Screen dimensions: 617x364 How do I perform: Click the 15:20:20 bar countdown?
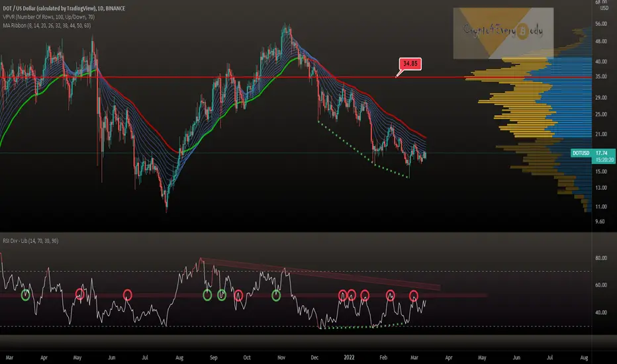pyautogui.click(x=604, y=159)
